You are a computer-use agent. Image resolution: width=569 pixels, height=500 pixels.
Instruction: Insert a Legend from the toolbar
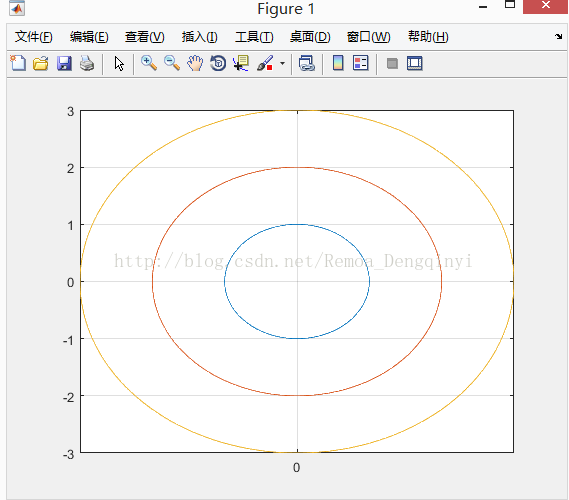(x=360, y=63)
